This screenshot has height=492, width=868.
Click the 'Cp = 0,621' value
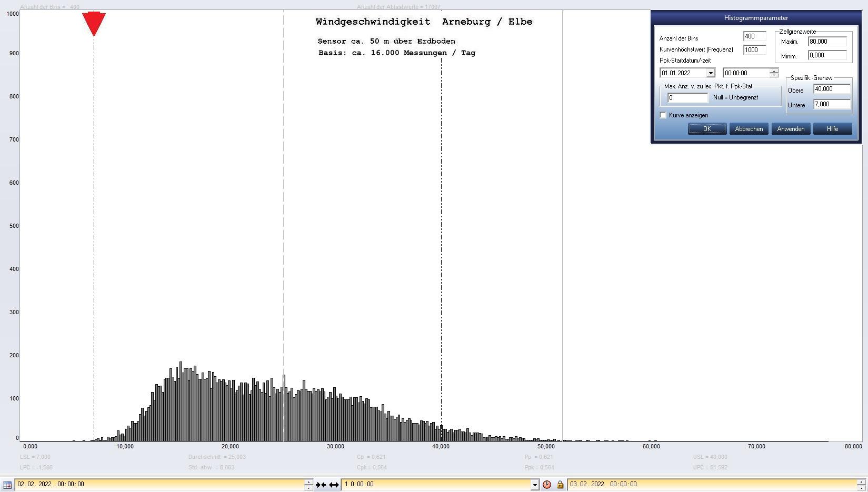point(371,457)
